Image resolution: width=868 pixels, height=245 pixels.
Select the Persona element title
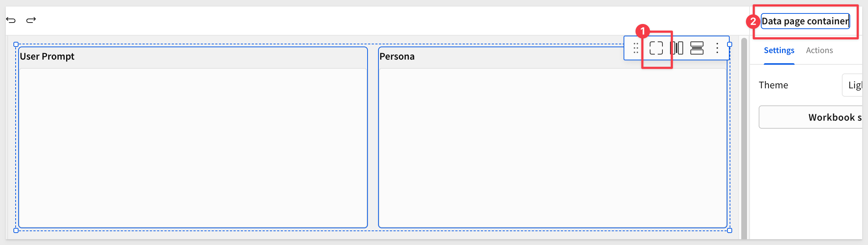coord(397,56)
